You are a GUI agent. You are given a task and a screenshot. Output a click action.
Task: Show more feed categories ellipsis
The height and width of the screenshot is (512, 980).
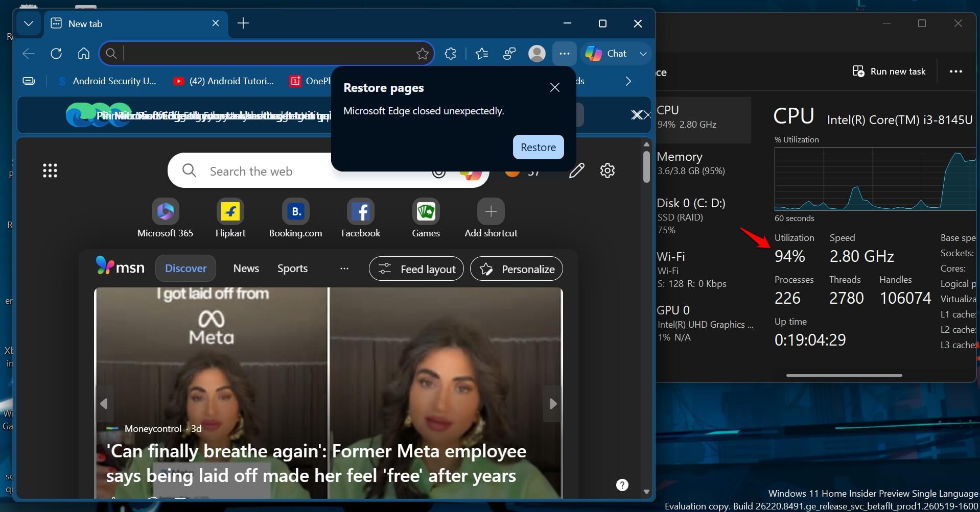344,269
